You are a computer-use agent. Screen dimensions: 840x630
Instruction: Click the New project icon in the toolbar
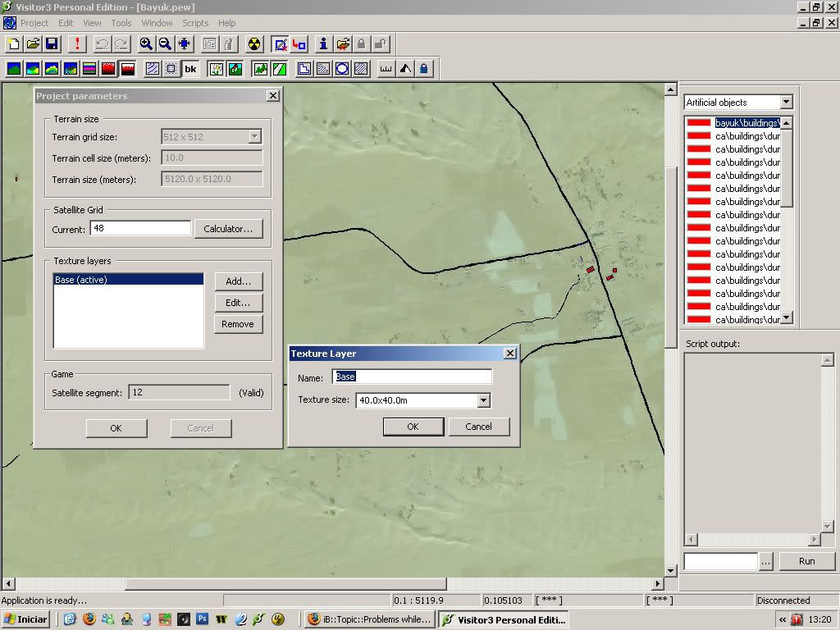pyautogui.click(x=14, y=44)
